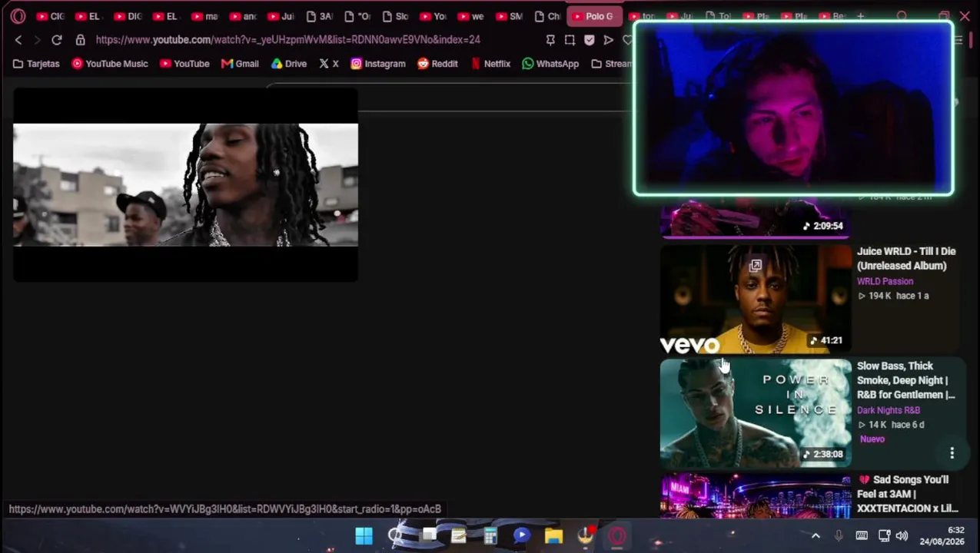This screenshot has height=553, width=980.
Task: Open the Dark Nights R&B channel
Action: [x=888, y=410]
